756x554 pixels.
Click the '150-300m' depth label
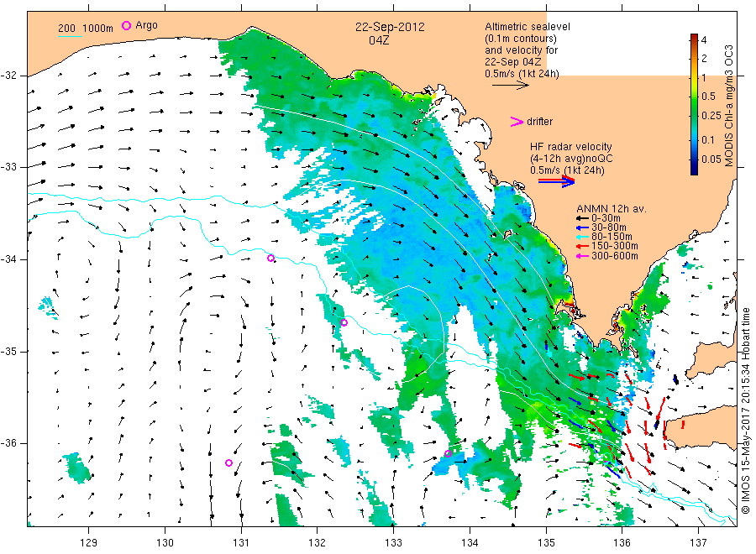coord(615,246)
